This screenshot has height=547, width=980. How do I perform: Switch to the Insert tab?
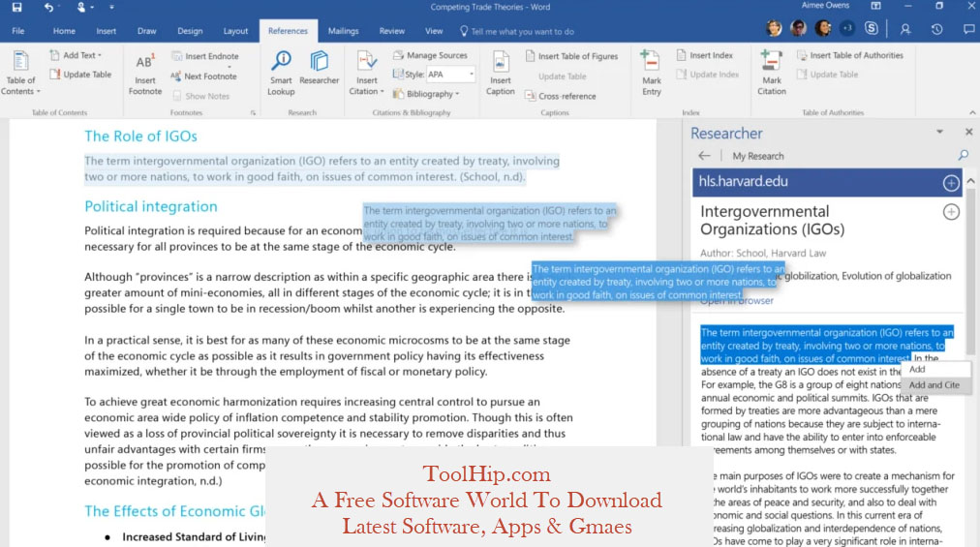pos(106,31)
